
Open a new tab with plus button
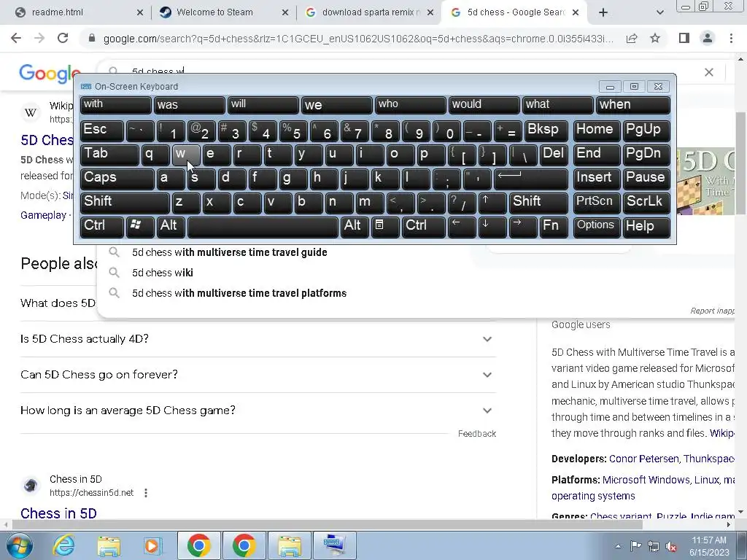click(x=603, y=12)
